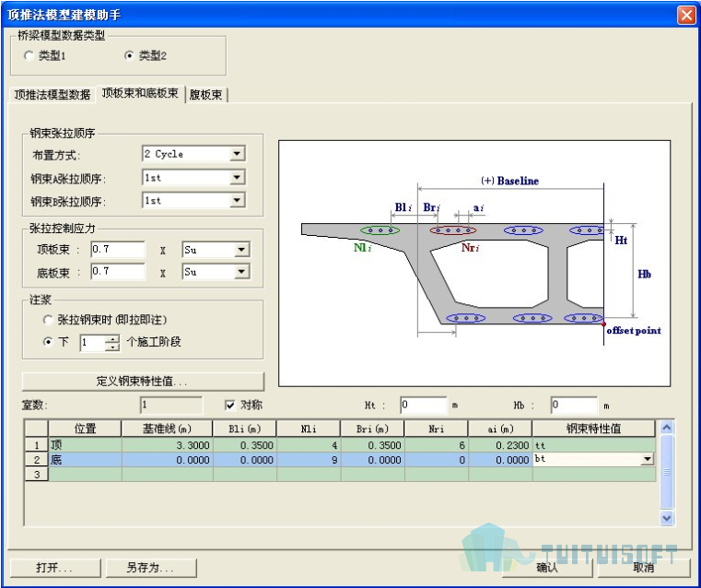The width and height of the screenshot is (701, 588).
Task: Click the 顶板束 stress factor input field
Action: (x=118, y=250)
